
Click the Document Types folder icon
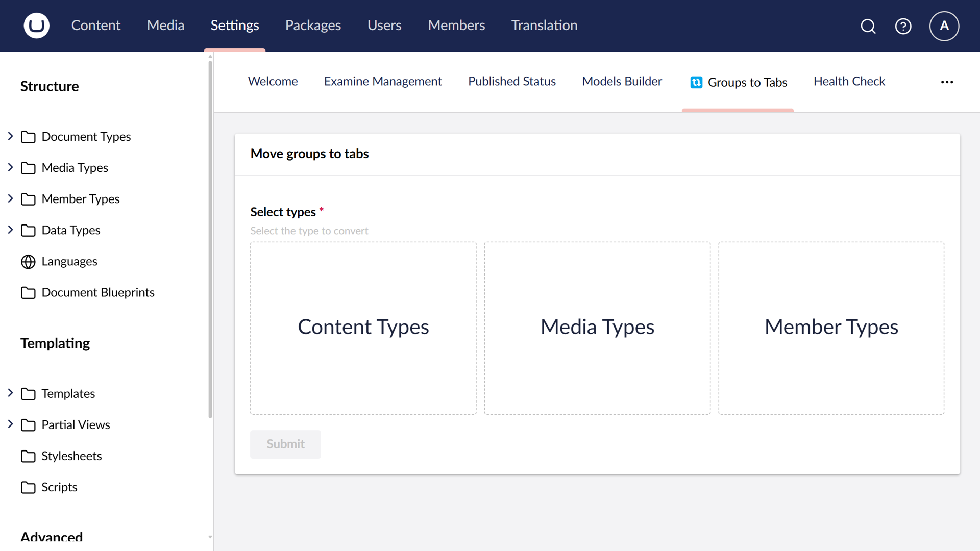tap(29, 137)
